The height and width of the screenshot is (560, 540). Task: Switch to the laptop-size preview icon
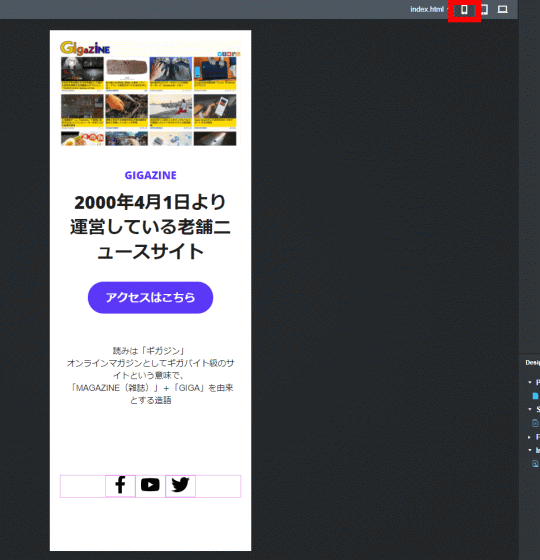tap(502, 9)
